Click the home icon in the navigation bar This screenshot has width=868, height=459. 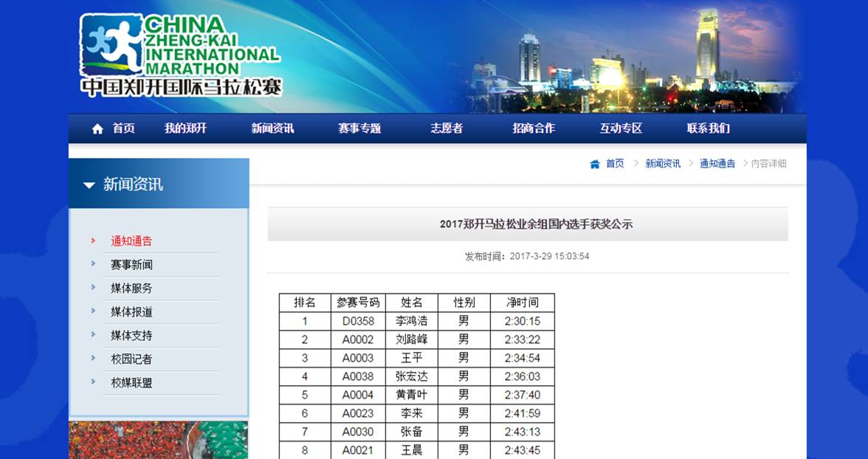(x=97, y=129)
